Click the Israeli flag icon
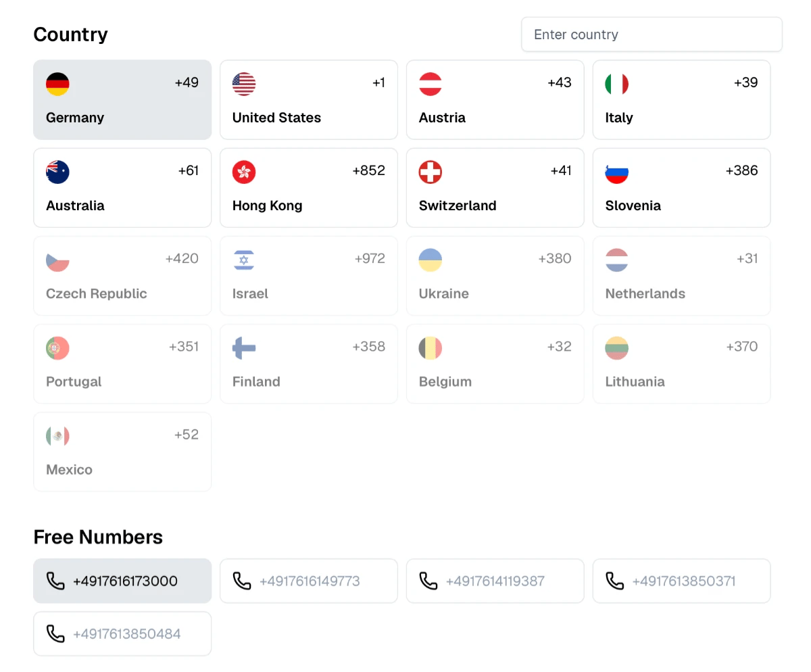The image size is (811, 672). pyautogui.click(x=244, y=260)
